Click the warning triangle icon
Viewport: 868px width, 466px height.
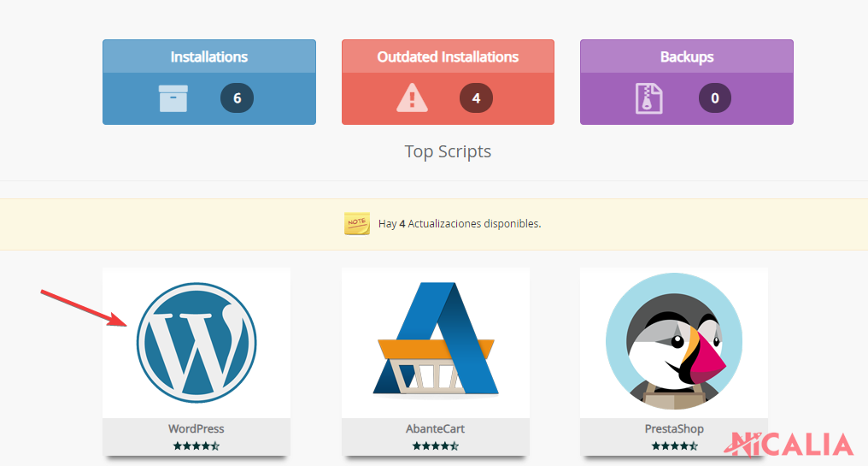coord(412,98)
